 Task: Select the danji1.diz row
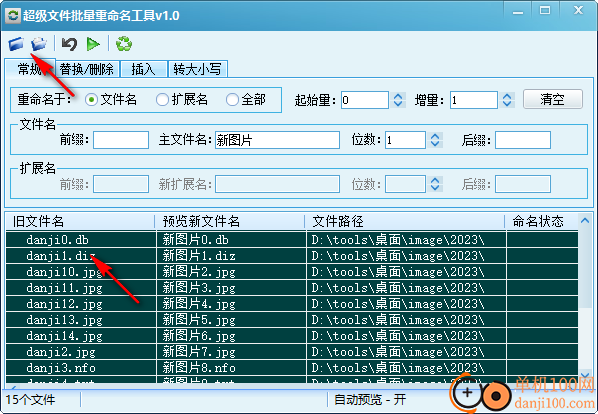pos(292,256)
